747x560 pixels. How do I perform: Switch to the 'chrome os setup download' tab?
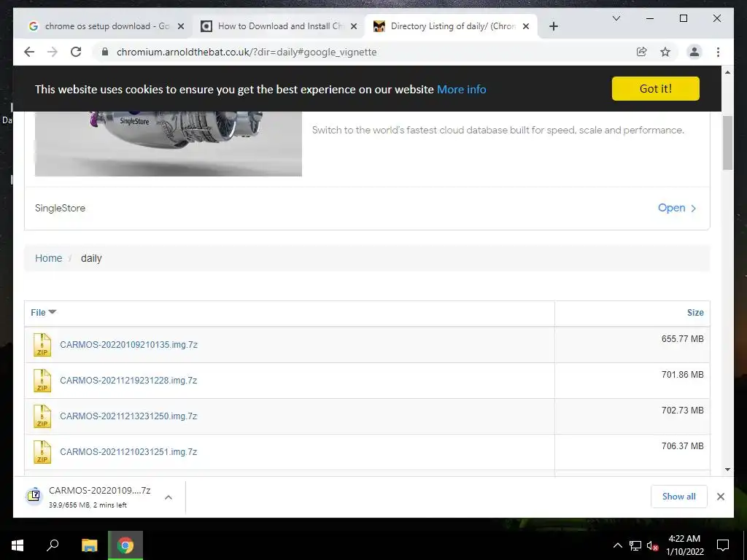coord(104,26)
